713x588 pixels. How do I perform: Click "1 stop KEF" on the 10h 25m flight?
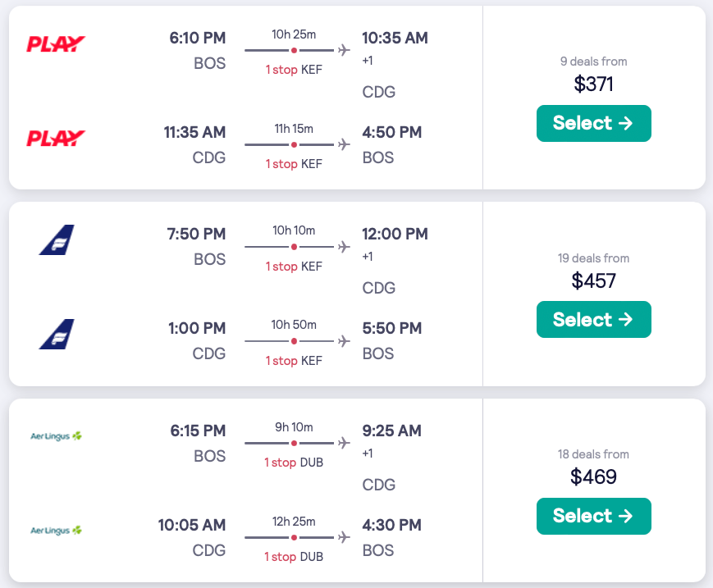(x=294, y=70)
